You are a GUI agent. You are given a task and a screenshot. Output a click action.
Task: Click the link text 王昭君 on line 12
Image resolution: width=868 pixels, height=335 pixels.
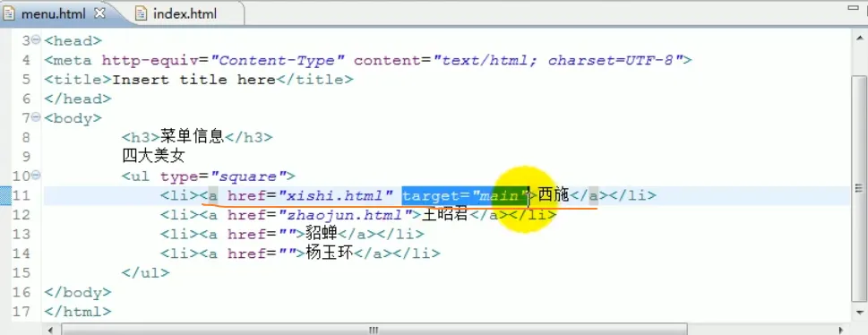pyautogui.click(x=444, y=215)
